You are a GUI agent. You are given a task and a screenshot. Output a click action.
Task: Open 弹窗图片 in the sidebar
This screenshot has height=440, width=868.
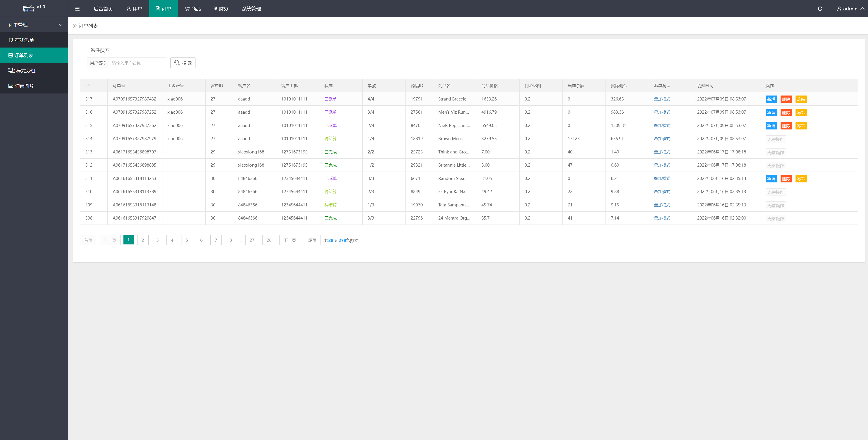pyautogui.click(x=24, y=86)
